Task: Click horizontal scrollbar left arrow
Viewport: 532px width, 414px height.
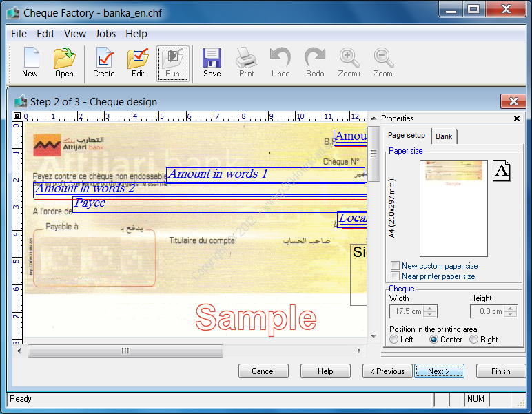Action: coord(19,351)
